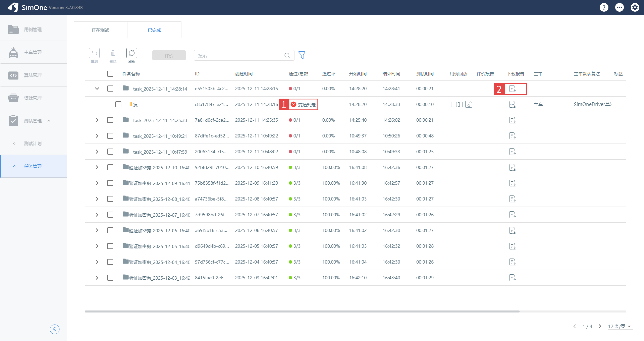This screenshot has height=341, width=644.
Task: Open 测试计划 in the sidebar menu
Action: [x=33, y=144]
